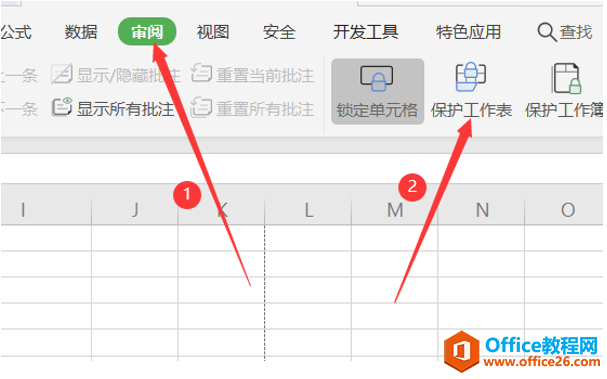Open the 审阅 (Review) ribbon tab
The image size is (607, 379).
(147, 32)
